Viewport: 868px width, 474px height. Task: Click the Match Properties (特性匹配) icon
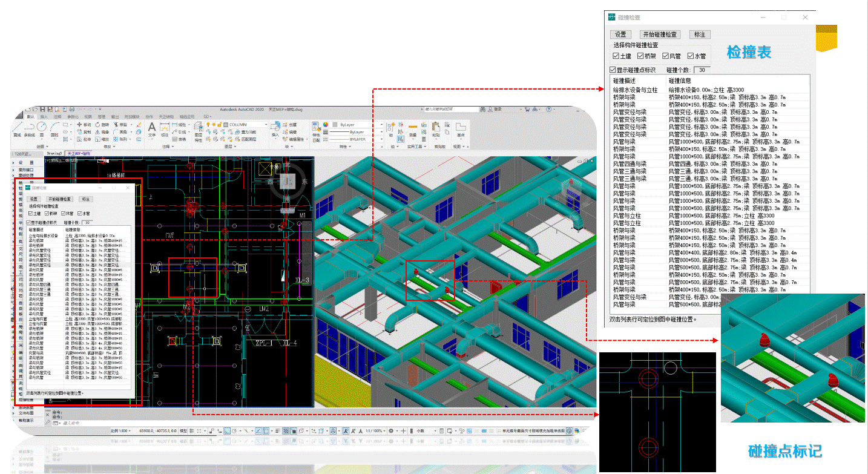tap(315, 128)
